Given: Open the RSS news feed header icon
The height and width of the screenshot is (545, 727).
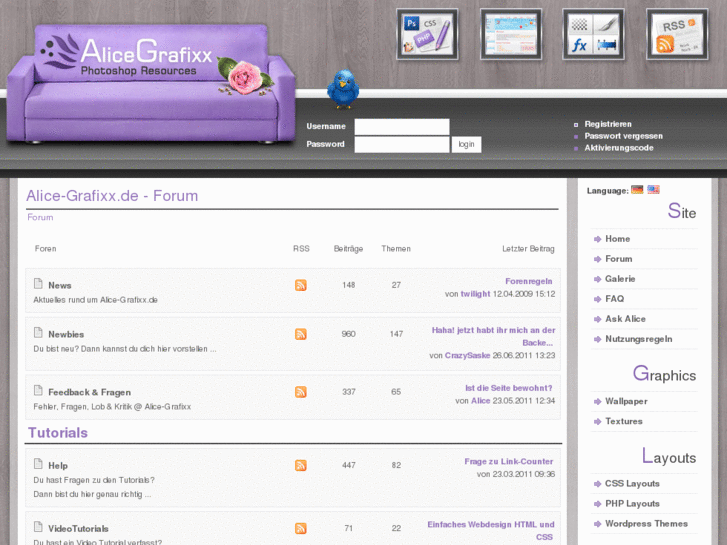Looking at the screenshot, I should coord(677,34).
